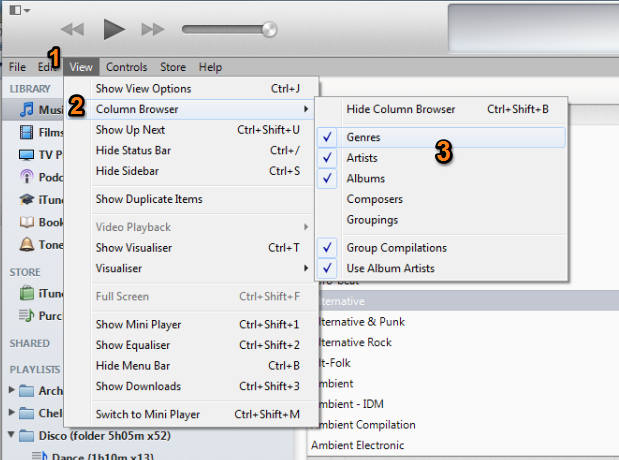The image size is (619, 460).
Task: Choose Show Visualiser
Action: [x=191, y=248]
